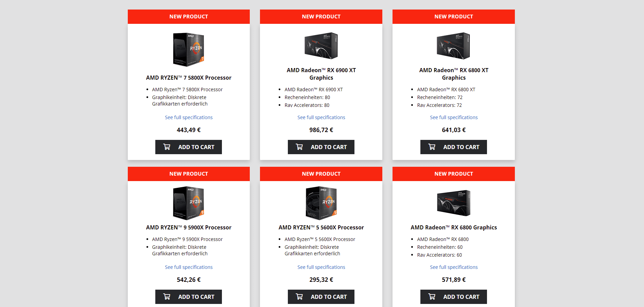
Task: See full specifications for RX 6800 XT
Action: point(454,117)
